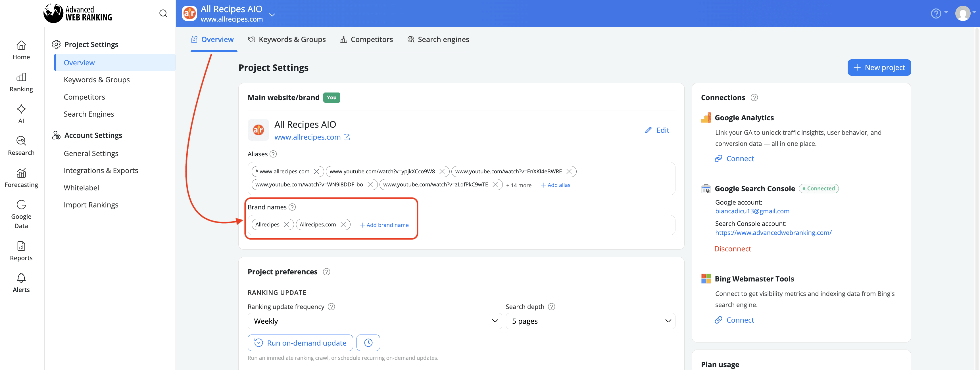Remove alias ending in zLdfPkC9wTE
The height and width of the screenshot is (370, 980).
[x=495, y=185]
